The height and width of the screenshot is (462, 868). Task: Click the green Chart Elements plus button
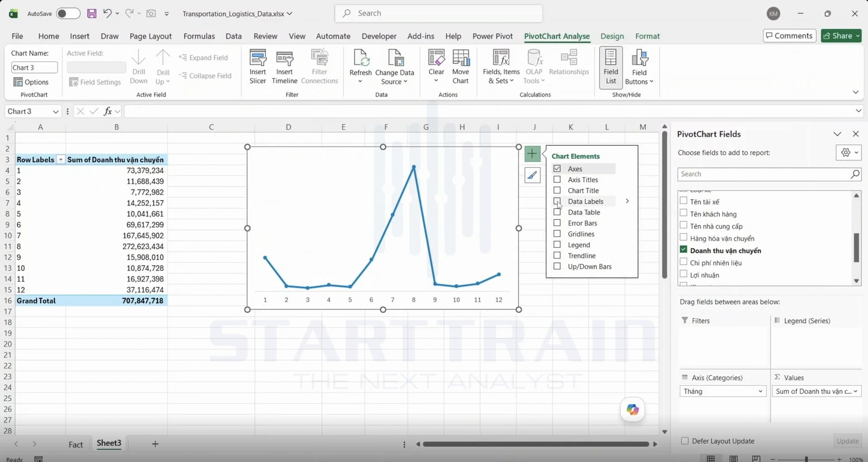pos(532,154)
